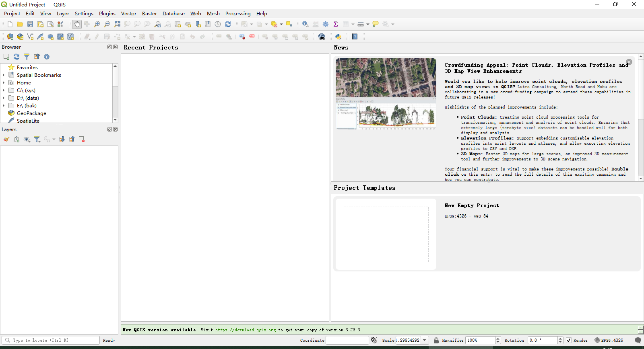Expand the D:\ (data) drive node
644x349 pixels.
(x=4, y=98)
